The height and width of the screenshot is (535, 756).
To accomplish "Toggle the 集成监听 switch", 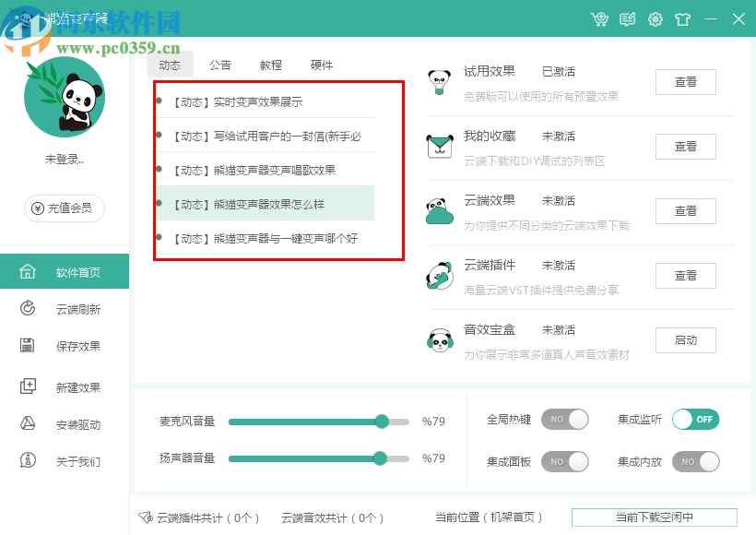I will [695, 420].
